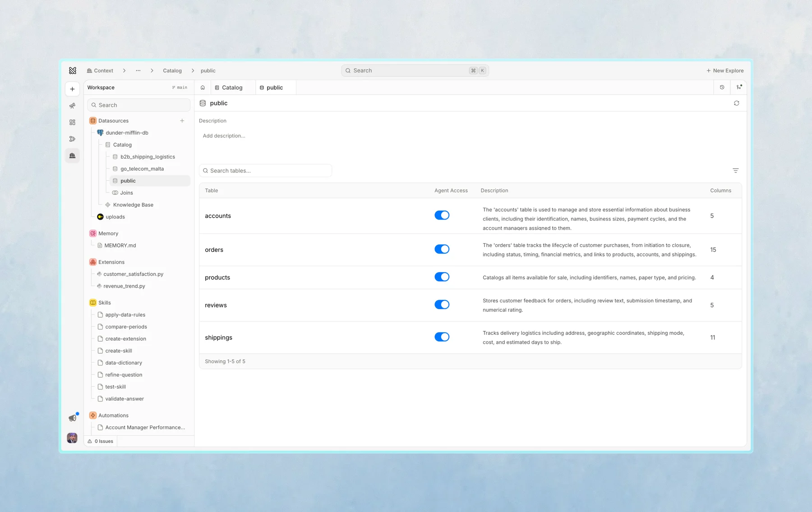Screen dimensions: 812x512
Task: Click the Extensions section icon
Action: point(93,262)
